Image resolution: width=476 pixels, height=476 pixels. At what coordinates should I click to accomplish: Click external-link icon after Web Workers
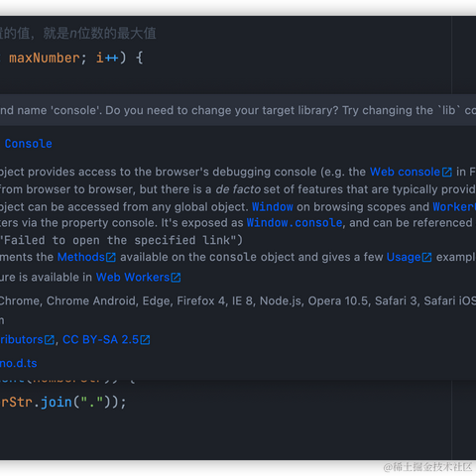pos(176,278)
